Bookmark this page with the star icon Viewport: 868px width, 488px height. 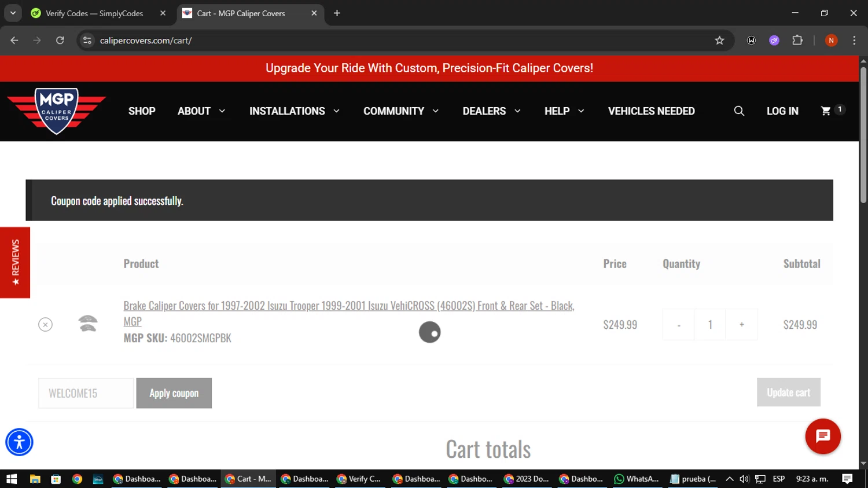tap(719, 41)
